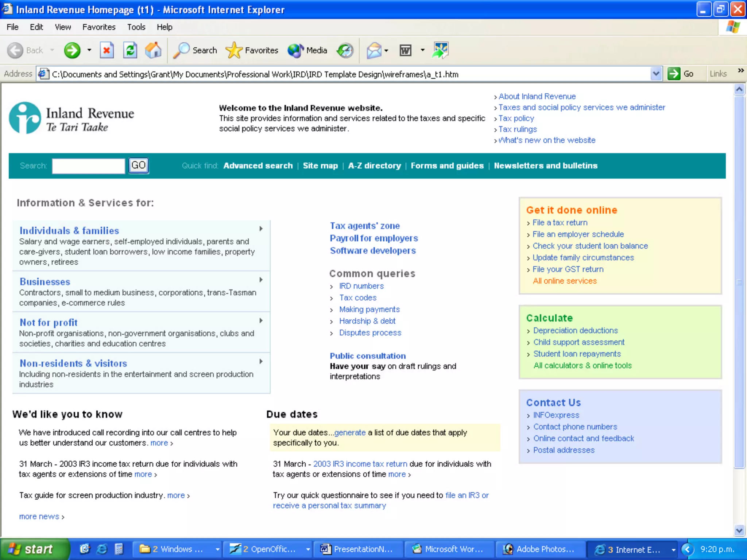
Task: Click the vertical scrollbar down arrow
Action: (x=739, y=530)
